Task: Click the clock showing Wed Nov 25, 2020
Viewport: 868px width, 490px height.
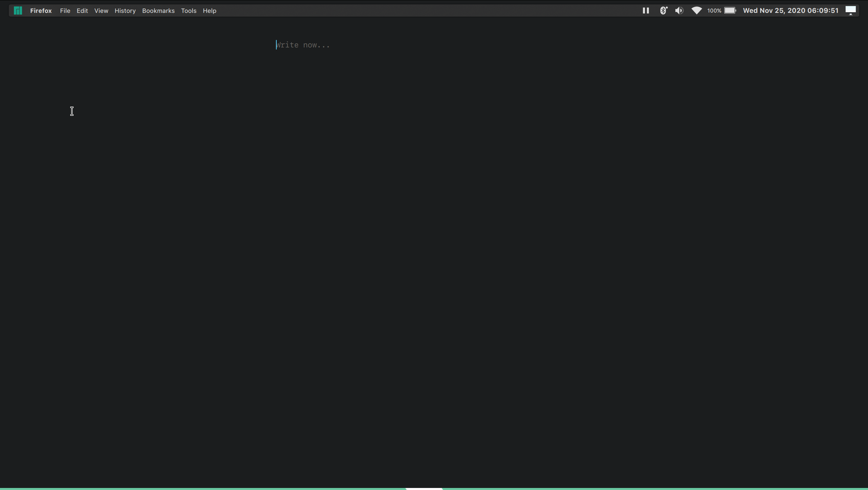Action: [x=790, y=10]
